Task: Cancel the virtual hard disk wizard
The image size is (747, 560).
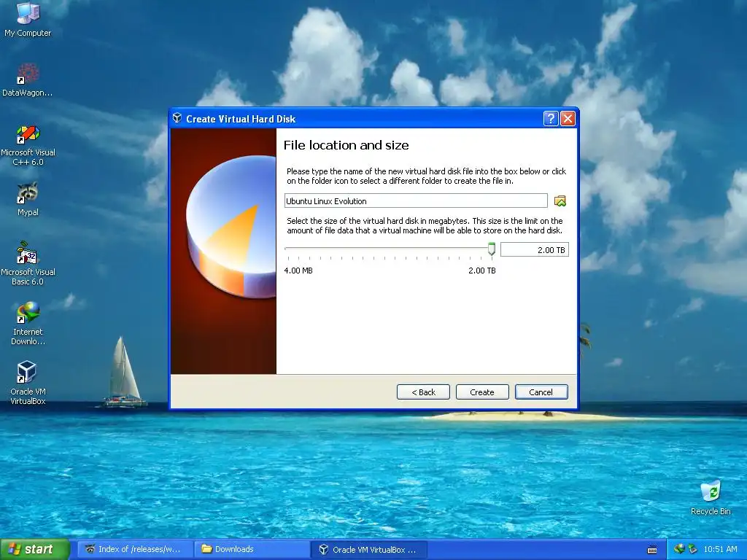Action: [541, 392]
